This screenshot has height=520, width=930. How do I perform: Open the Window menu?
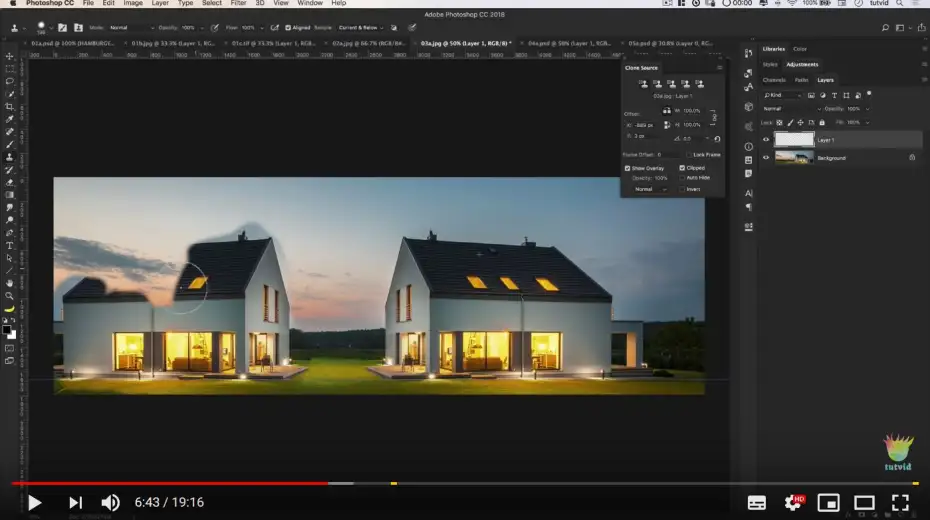tap(310, 3)
